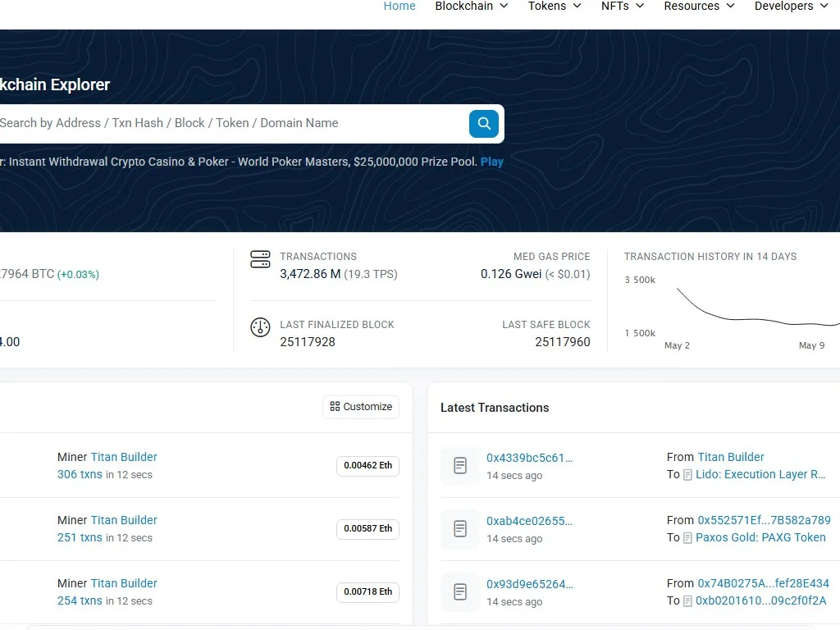The image size is (840, 630).
Task: Click the 0.00718 Eth reward badge
Action: point(368,592)
